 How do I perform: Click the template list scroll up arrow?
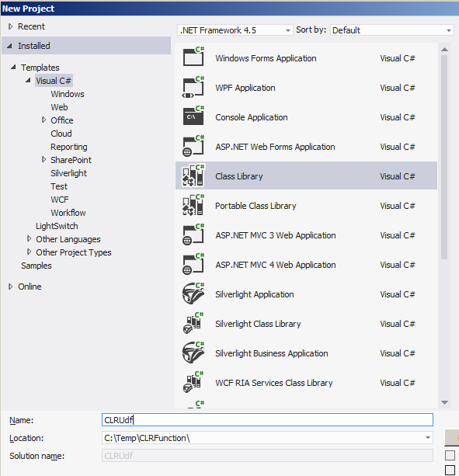click(444, 49)
